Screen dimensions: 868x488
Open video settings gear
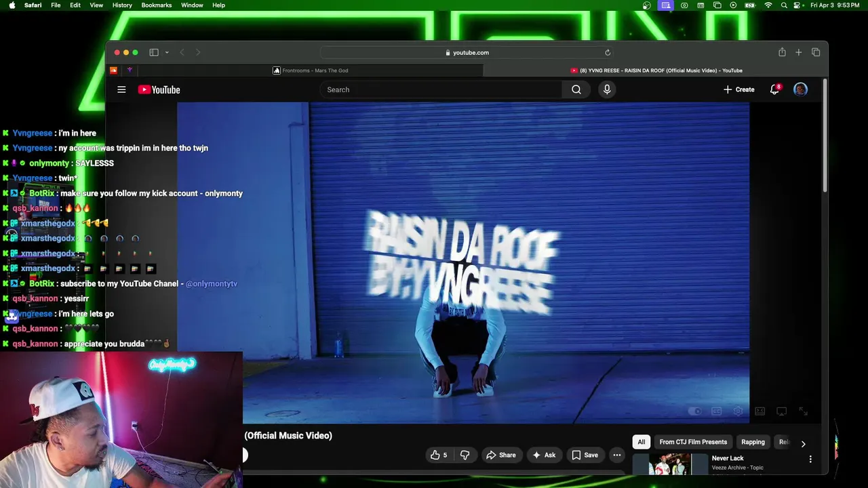[738, 411]
